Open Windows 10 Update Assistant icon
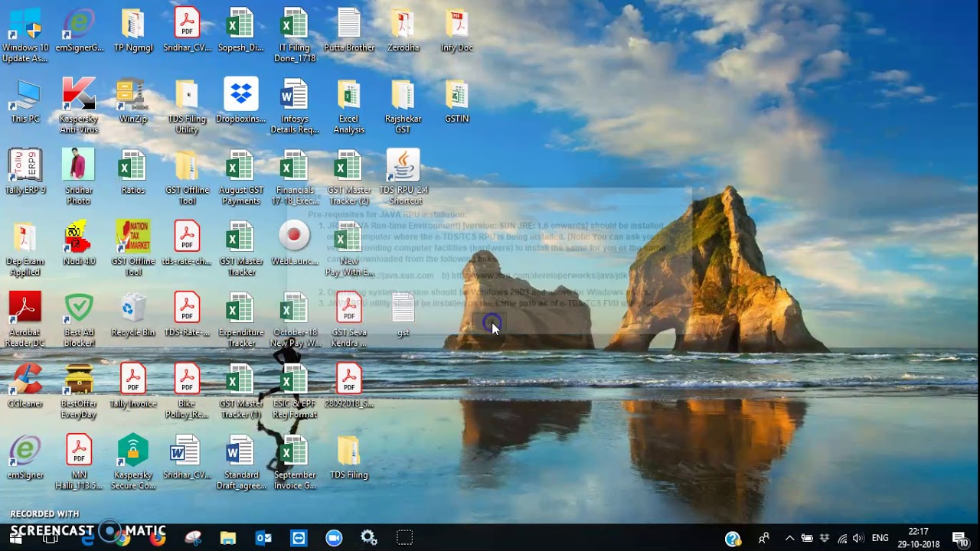 tap(25, 34)
